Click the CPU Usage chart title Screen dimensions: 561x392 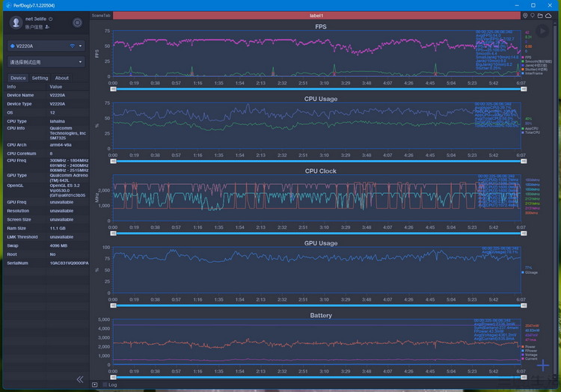tap(321, 99)
